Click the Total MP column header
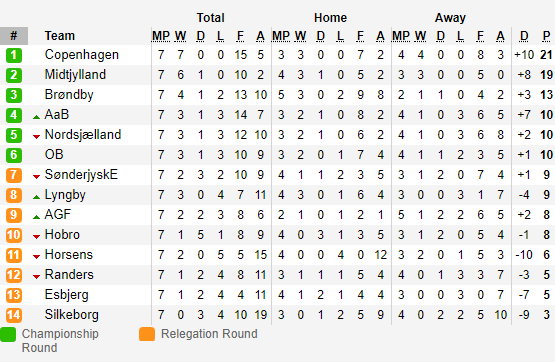Image resolution: width=555 pixels, height=362 pixels. pyautogui.click(x=161, y=36)
